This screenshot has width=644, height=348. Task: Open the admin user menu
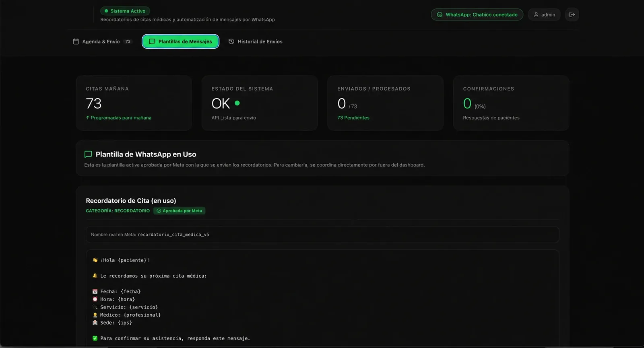coord(544,14)
